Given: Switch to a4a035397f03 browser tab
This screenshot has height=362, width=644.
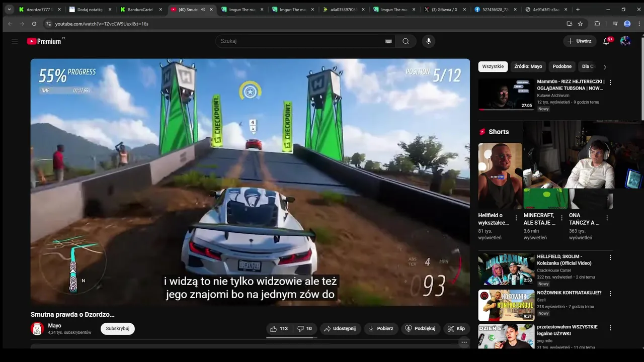Looking at the screenshot, I should coord(343,10).
